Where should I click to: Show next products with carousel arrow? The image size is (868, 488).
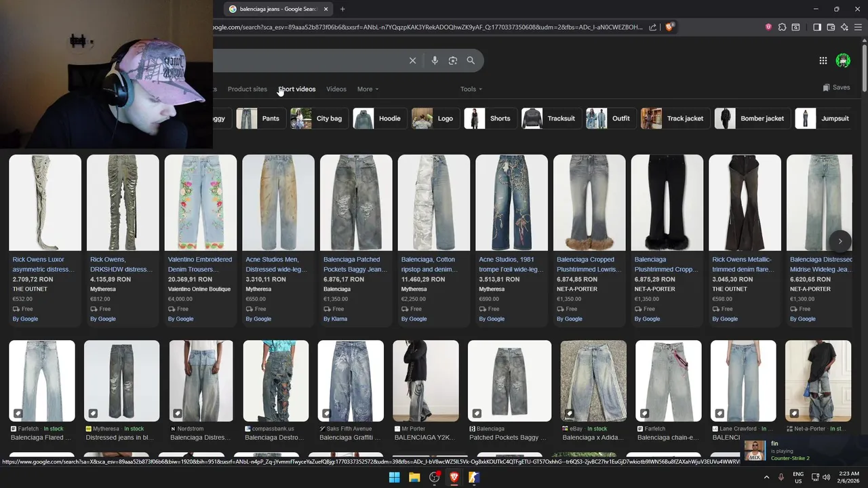pos(840,241)
